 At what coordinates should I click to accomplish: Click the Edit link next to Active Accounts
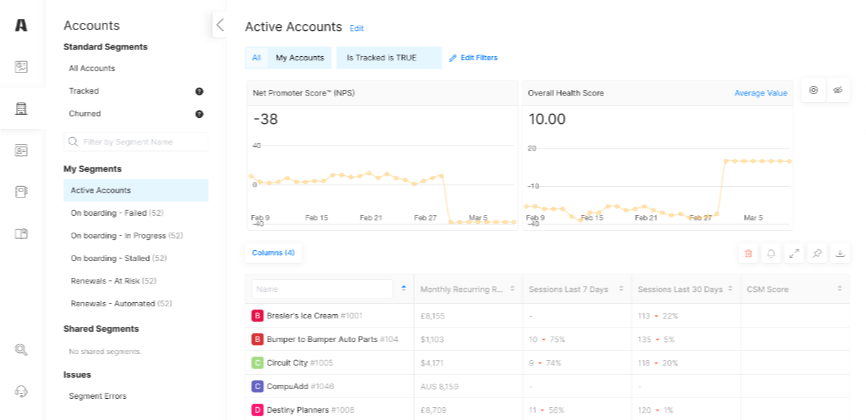click(356, 28)
